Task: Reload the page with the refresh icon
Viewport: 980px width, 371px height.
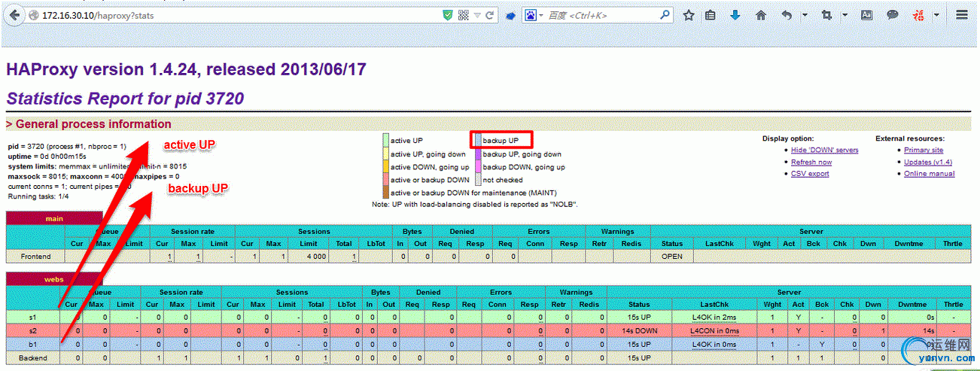Action: point(490,15)
